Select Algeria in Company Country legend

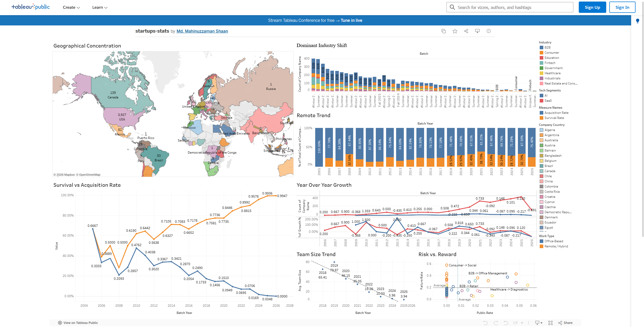[547, 130]
